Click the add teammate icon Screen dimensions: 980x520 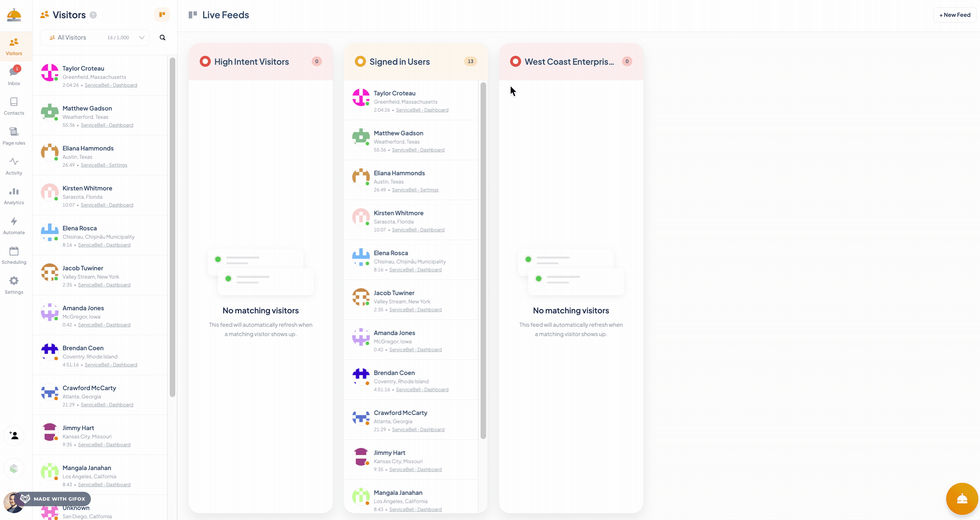pos(14,435)
